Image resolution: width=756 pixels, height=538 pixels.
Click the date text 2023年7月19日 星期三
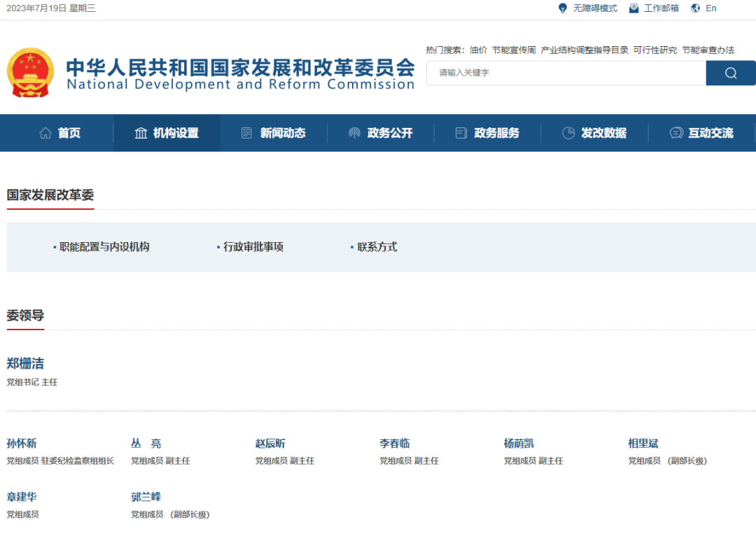pos(50,8)
